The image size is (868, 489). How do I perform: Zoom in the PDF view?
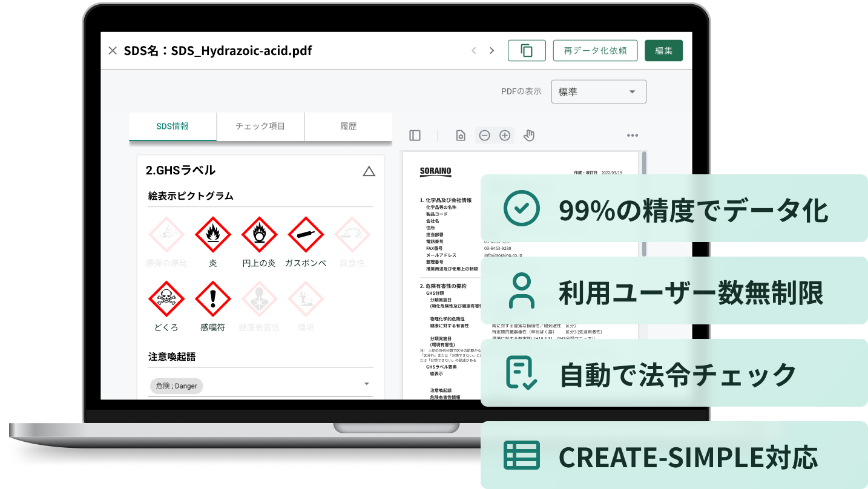[x=505, y=136]
